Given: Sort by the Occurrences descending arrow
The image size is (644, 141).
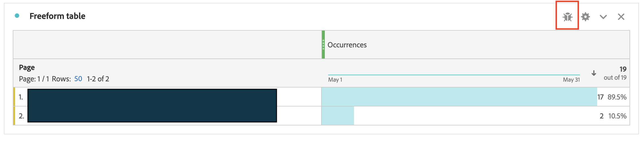Looking at the screenshot, I should tap(594, 73).
